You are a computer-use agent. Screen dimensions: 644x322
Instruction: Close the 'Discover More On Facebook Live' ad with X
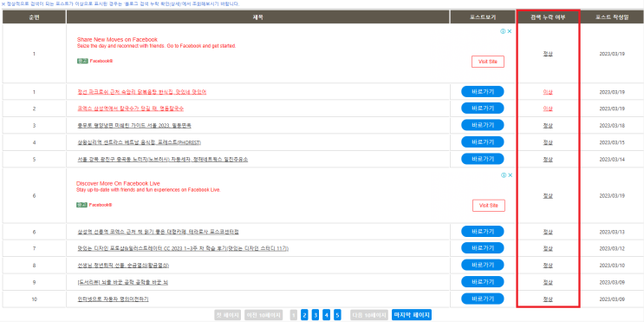pyautogui.click(x=511, y=175)
